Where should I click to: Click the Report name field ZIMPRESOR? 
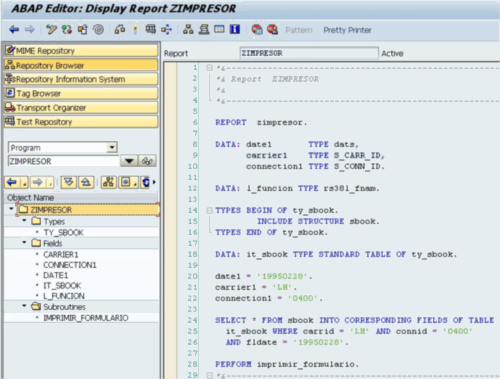pyautogui.click(x=309, y=53)
